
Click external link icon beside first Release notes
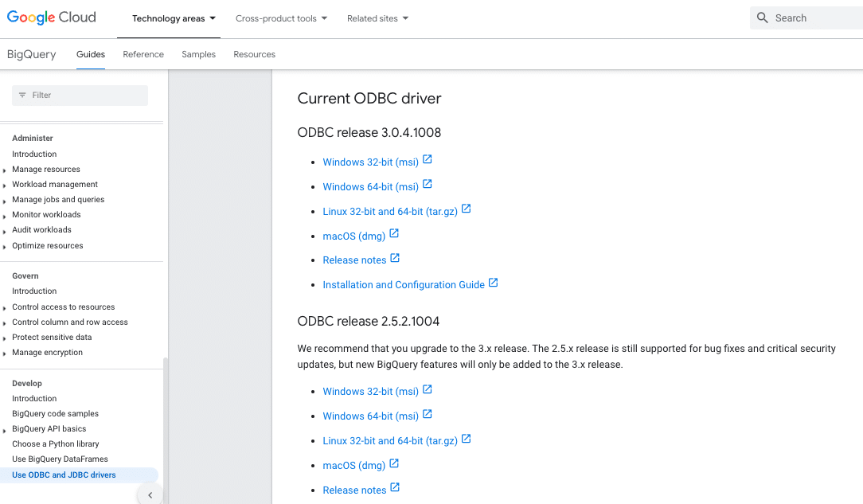click(395, 259)
